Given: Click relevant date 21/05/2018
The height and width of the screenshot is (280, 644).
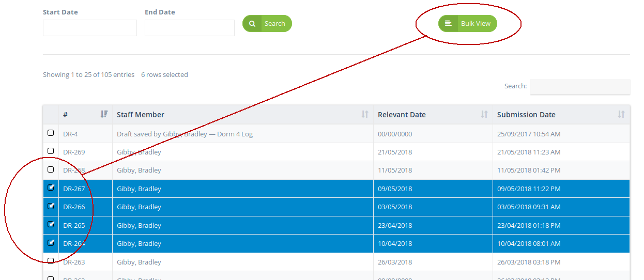Looking at the screenshot, I should pyautogui.click(x=395, y=152).
